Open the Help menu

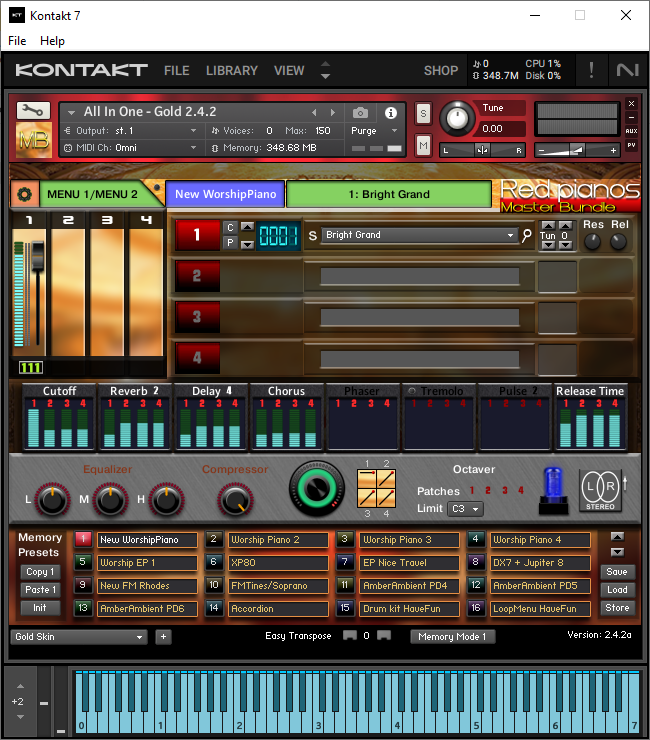pyautogui.click(x=52, y=41)
